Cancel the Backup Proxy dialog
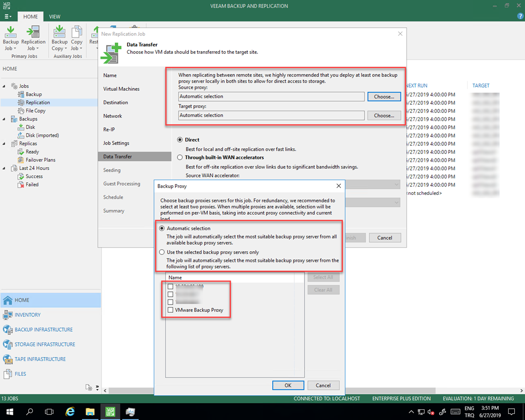The height and width of the screenshot is (420, 525). pos(323,385)
